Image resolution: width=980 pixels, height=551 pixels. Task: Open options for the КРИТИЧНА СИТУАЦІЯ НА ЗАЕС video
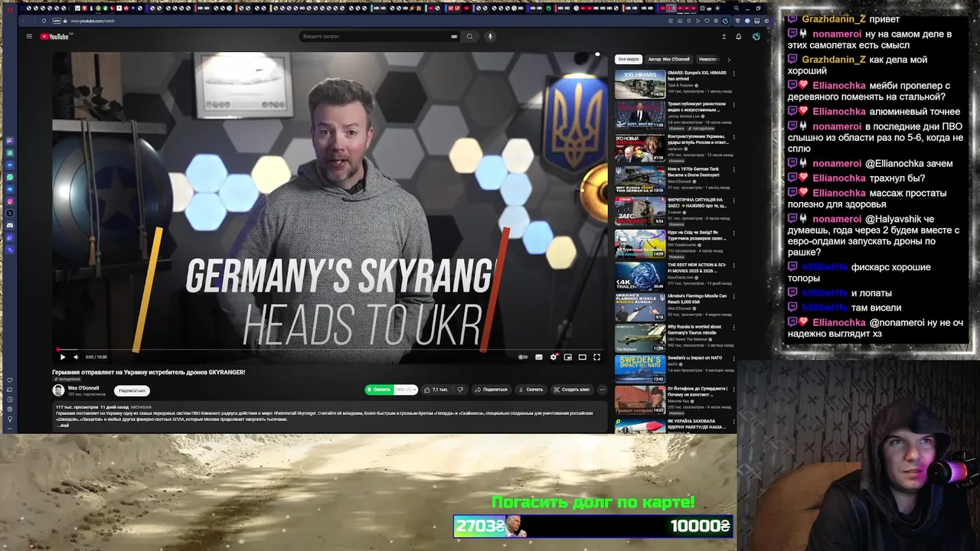pyautogui.click(x=733, y=201)
